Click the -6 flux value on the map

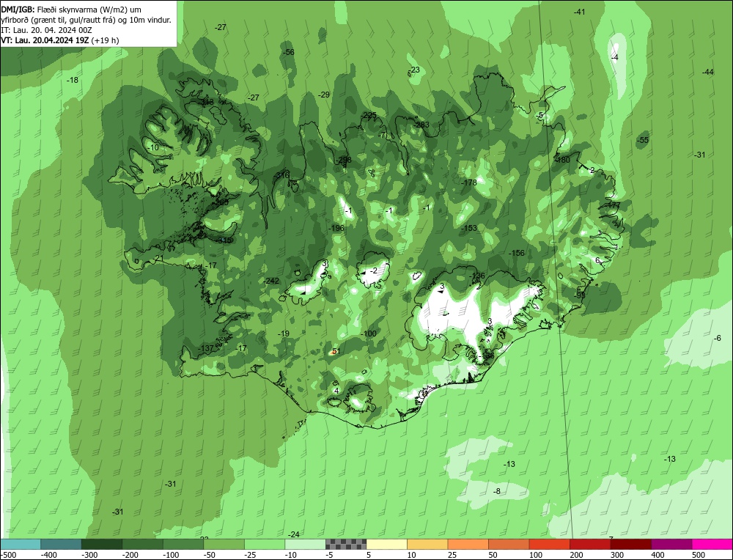tap(718, 338)
